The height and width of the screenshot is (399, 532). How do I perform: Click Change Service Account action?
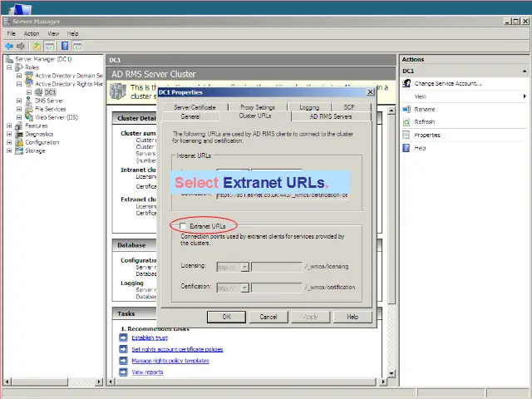[x=448, y=83]
